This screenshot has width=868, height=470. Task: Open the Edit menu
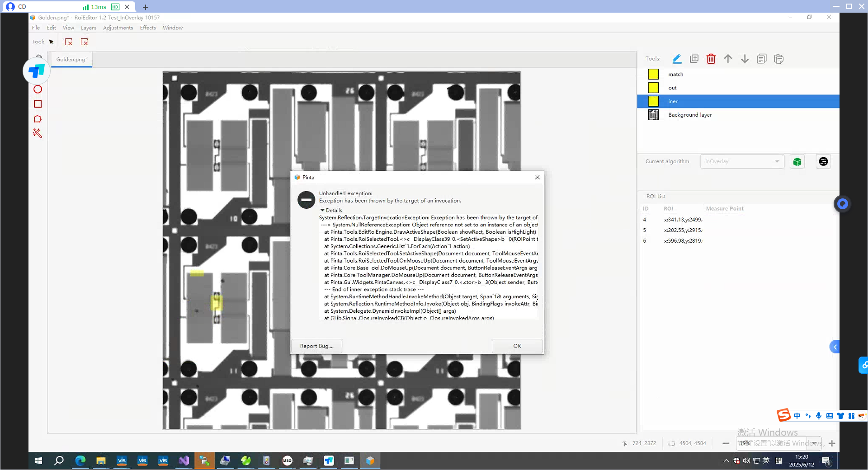pos(52,28)
